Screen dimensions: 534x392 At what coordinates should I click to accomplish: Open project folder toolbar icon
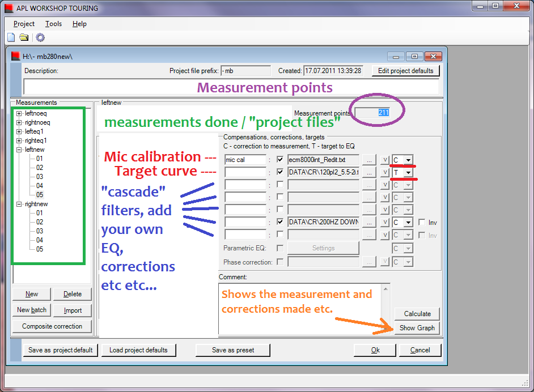[x=24, y=37]
